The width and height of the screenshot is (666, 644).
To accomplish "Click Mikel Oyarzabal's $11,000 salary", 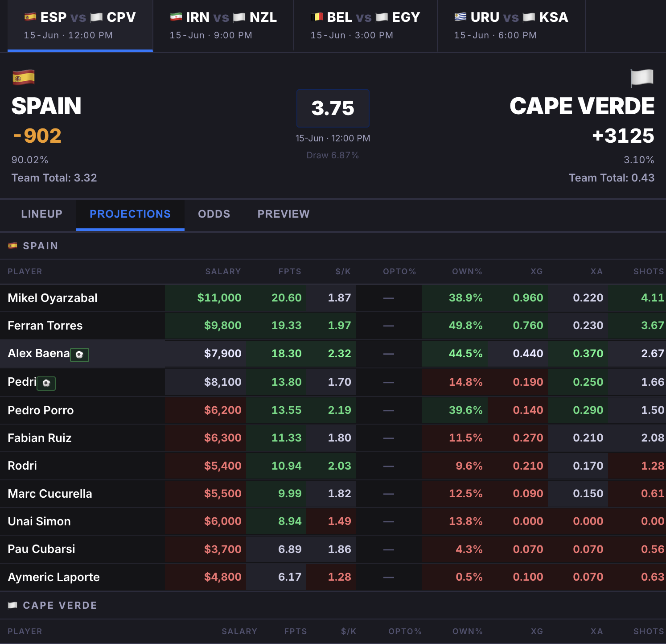I will [x=219, y=298].
